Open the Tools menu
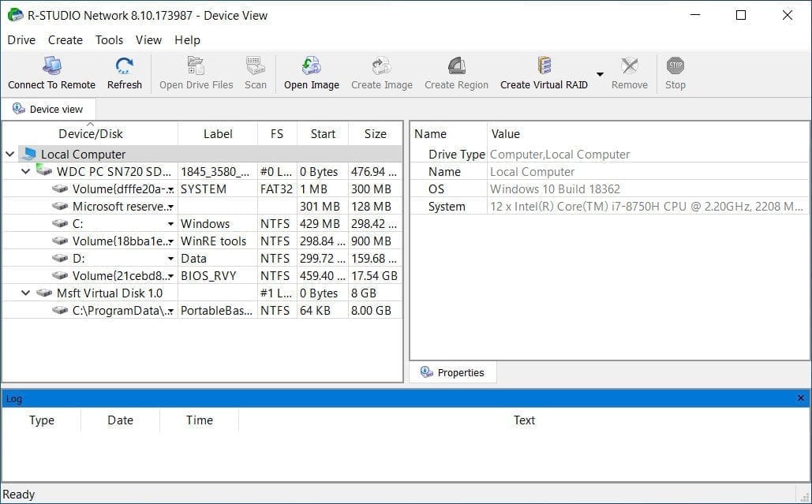The width and height of the screenshot is (812, 504). click(x=109, y=40)
